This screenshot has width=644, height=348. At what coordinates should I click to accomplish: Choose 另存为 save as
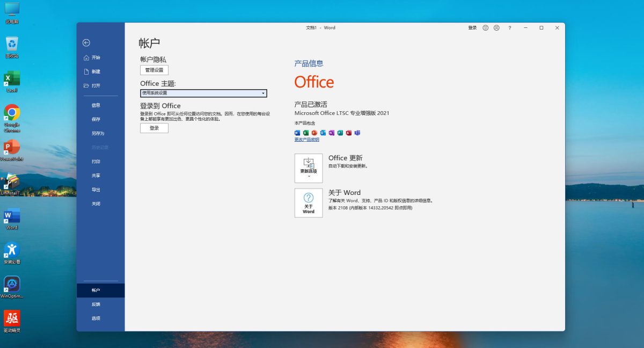coord(100,133)
